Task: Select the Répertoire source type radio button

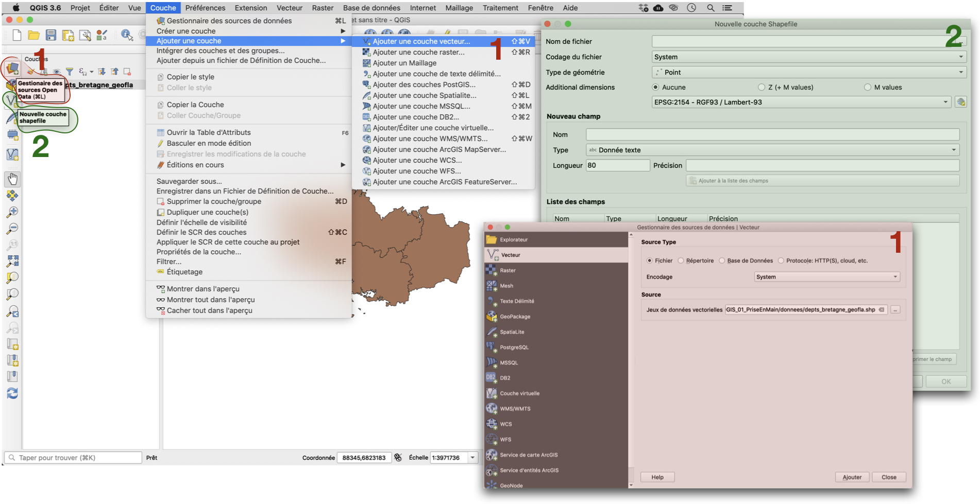Action: pyautogui.click(x=681, y=260)
